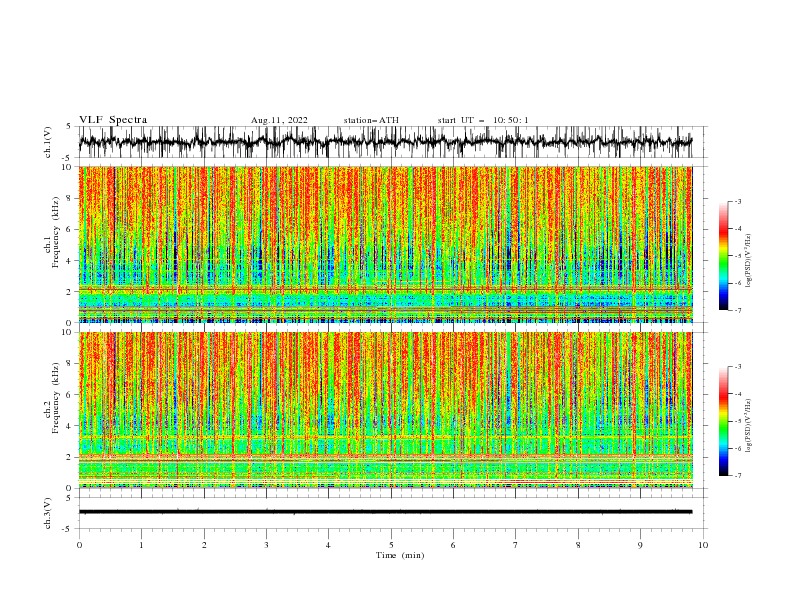This screenshot has height=612, width=792.
Task: Click the 'ch.3(V)' waveform axis label
Action: tap(48, 513)
